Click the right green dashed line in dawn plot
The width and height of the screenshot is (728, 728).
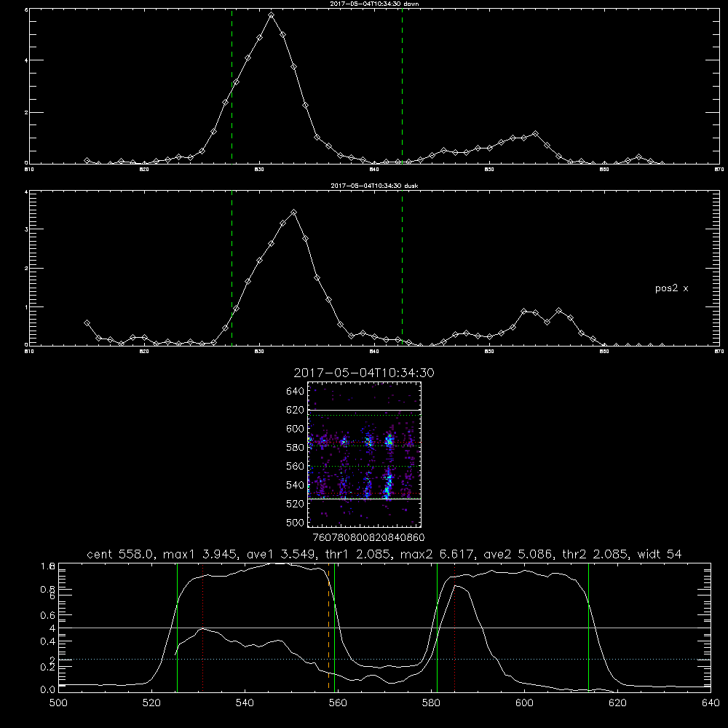click(x=402, y=87)
